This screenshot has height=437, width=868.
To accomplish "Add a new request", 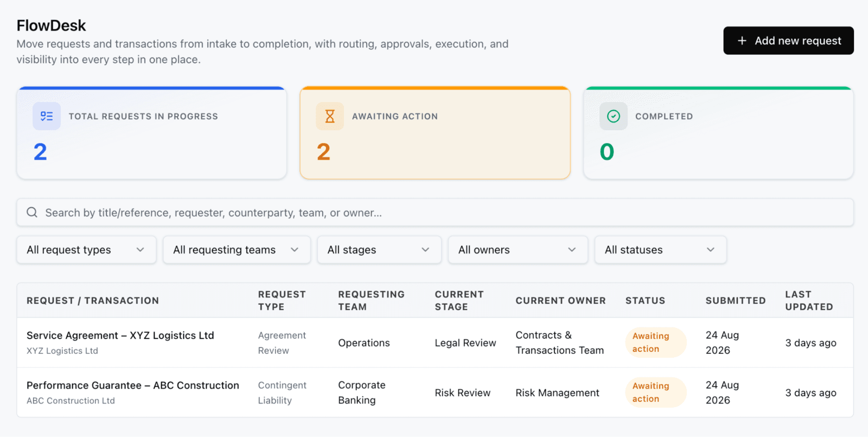I will (788, 41).
